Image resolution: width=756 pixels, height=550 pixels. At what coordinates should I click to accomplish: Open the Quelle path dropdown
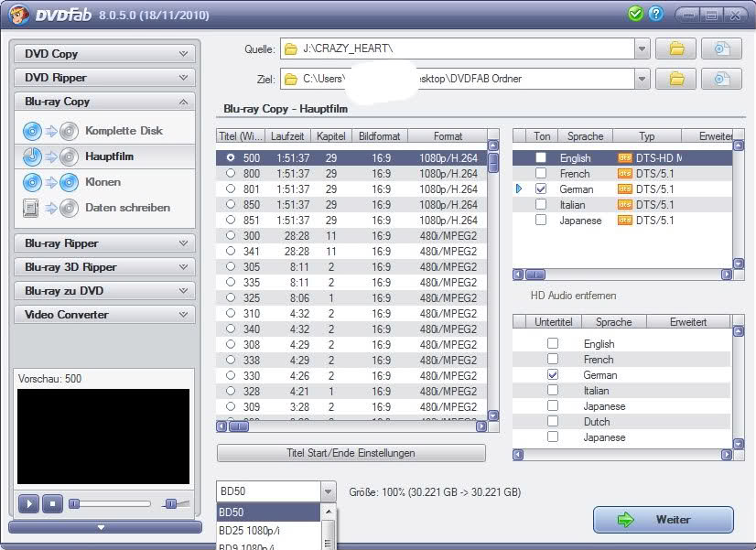click(x=642, y=49)
